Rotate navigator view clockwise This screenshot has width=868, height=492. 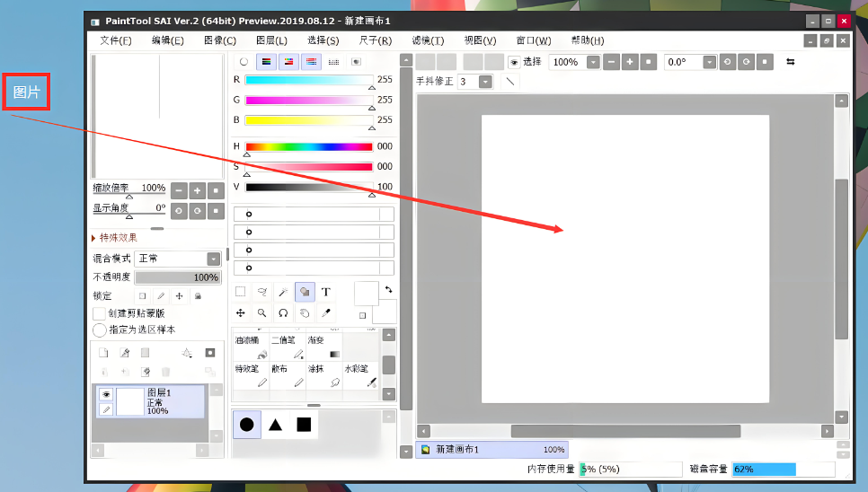[x=197, y=211]
